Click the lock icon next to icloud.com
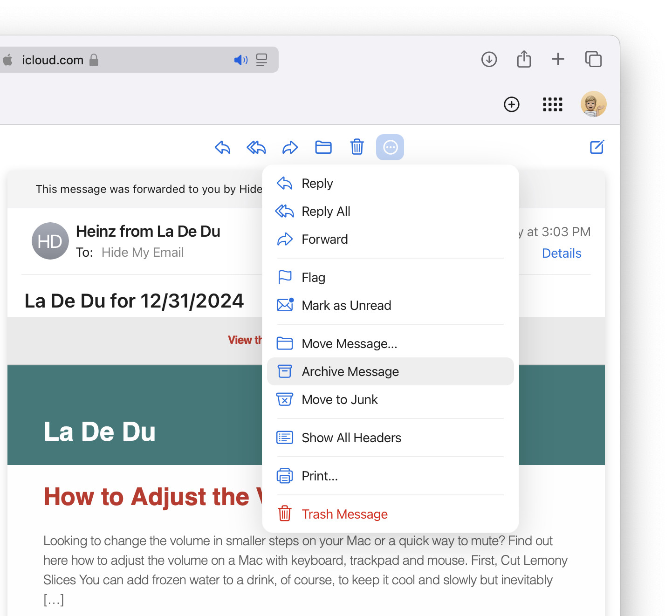 tap(94, 60)
